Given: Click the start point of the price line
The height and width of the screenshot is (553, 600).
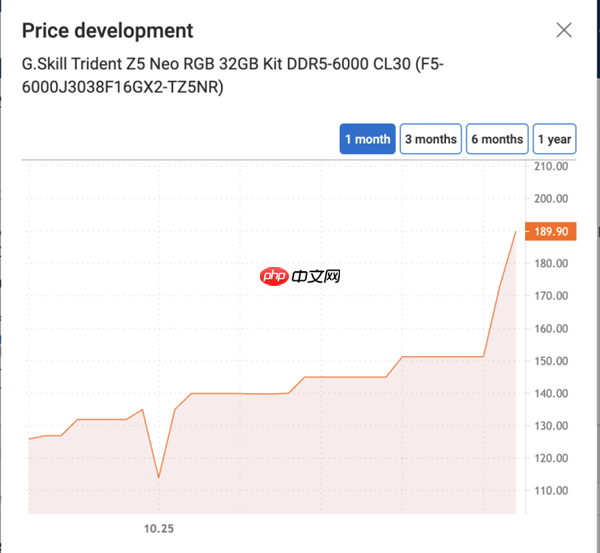Looking at the screenshot, I should pyautogui.click(x=29, y=438).
